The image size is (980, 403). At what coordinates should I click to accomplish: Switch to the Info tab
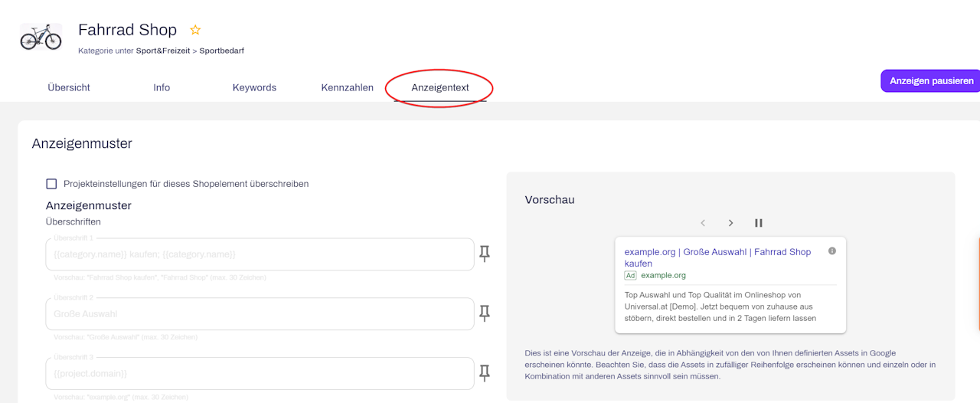pyautogui.click(x=162, y=87)
